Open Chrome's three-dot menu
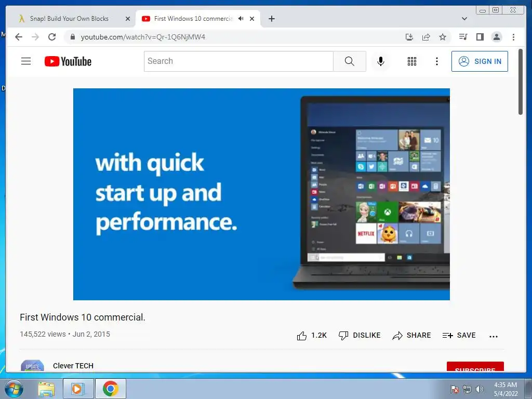Screen dimensions: 532x399 (x=513, y=37)
